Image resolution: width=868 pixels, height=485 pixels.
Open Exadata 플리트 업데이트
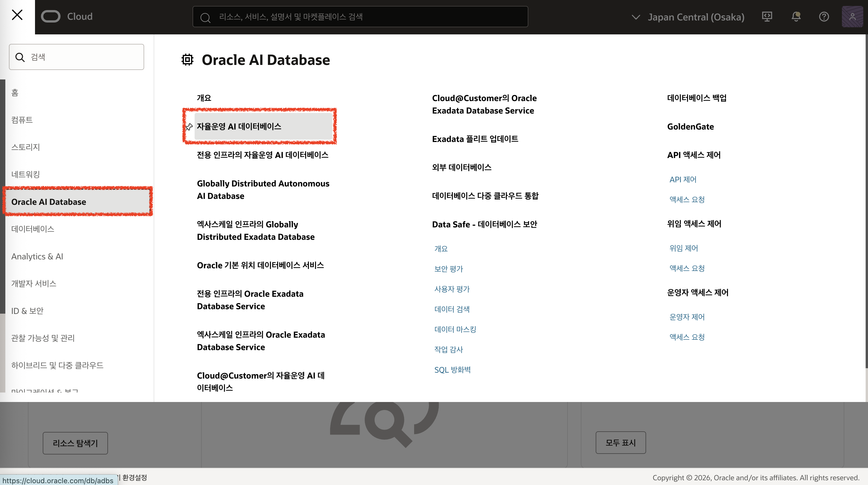pyautogui.click(x=475, y=139)
